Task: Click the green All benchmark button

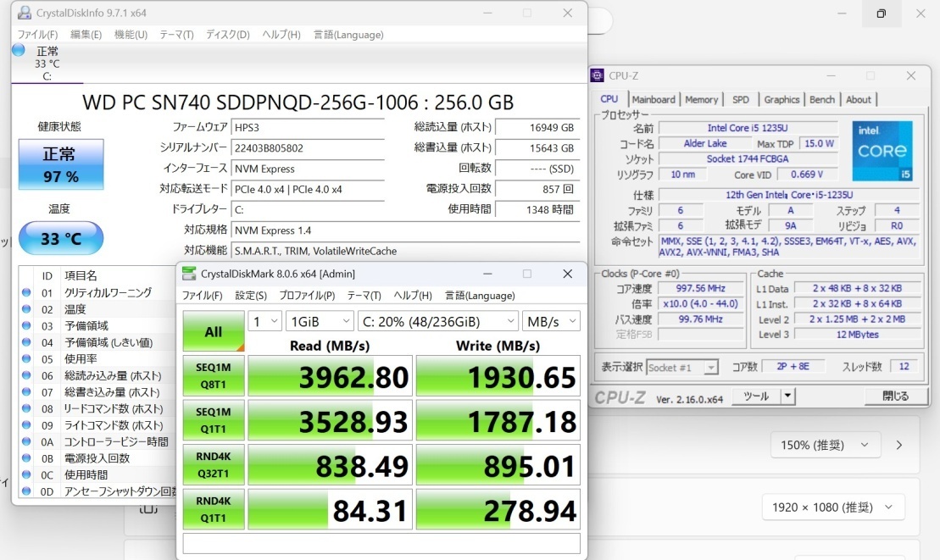Action: pos(214,331)
